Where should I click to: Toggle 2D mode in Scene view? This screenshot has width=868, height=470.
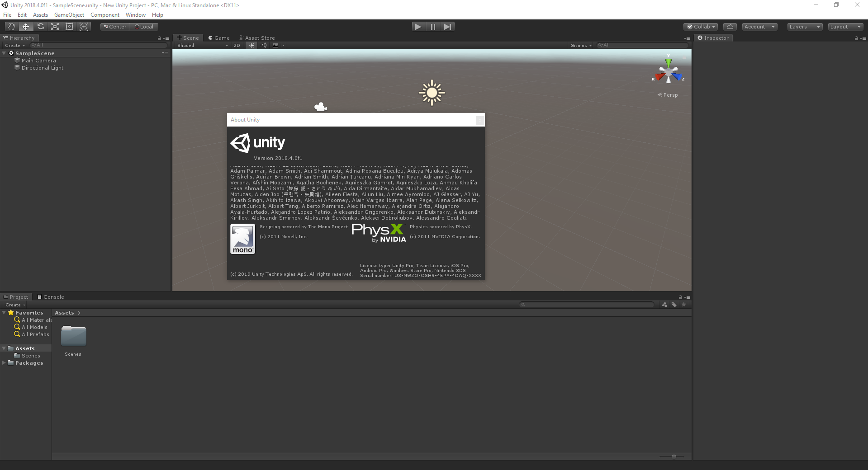237,45
